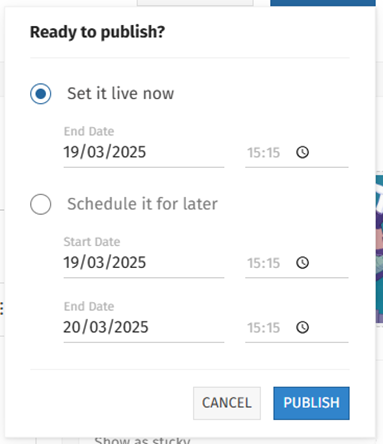Click the 'Show as sticky' option below dialog
Image resolution: width=383 pixels, height=444 pixels.
pyautogui.click(x=142, y=440)
